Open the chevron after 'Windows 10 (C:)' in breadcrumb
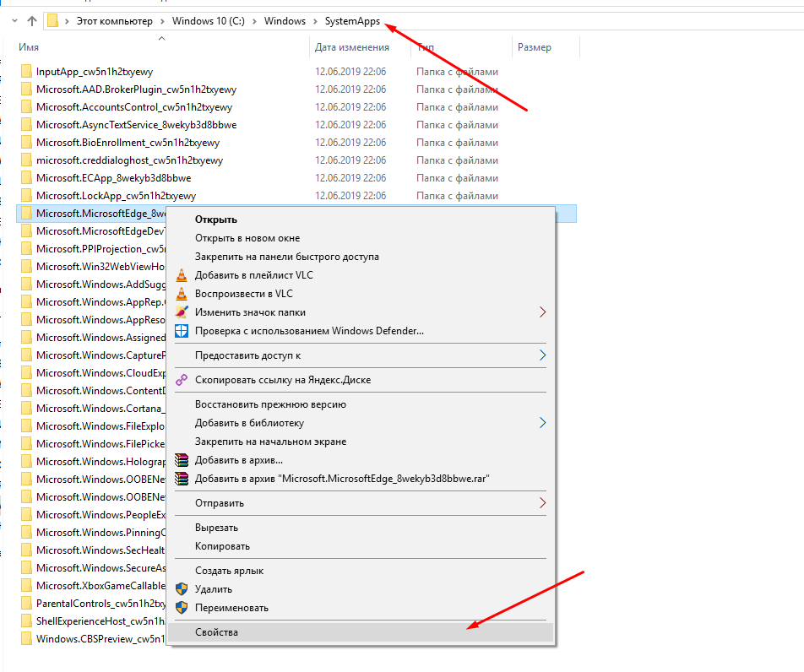Image resolution: width=804 pixels, height=672 pixels. pyautogui.click(x=254, y=21)
